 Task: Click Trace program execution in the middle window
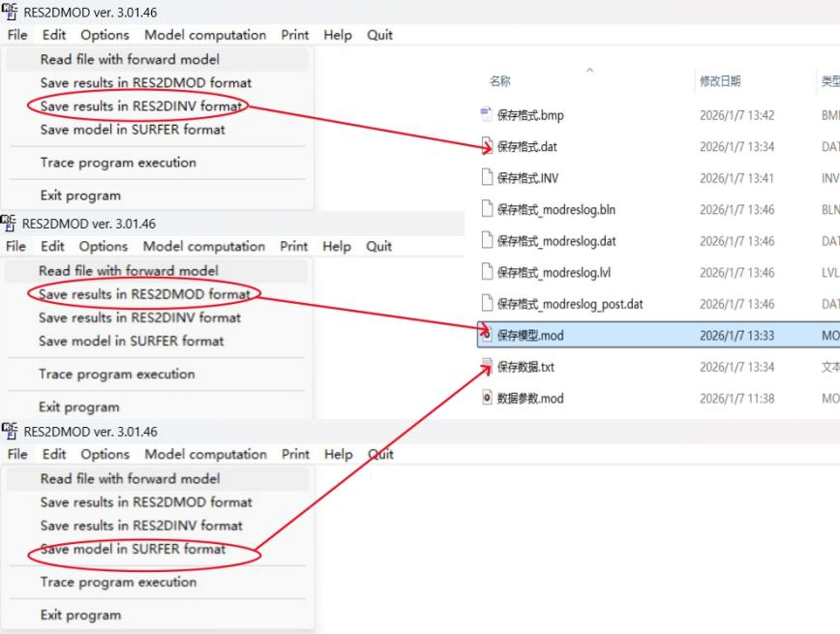coord(116,374)
